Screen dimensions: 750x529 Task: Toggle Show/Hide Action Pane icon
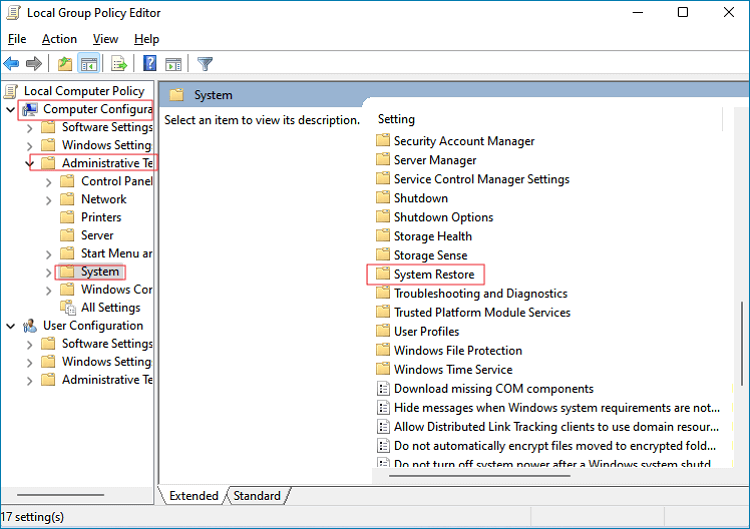[x=173, y=63]
